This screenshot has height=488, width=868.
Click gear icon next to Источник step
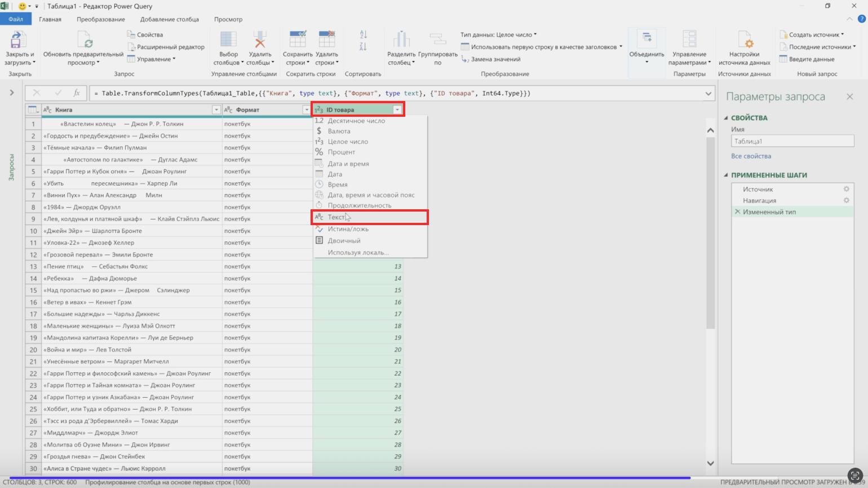click(x=846, y=190)
